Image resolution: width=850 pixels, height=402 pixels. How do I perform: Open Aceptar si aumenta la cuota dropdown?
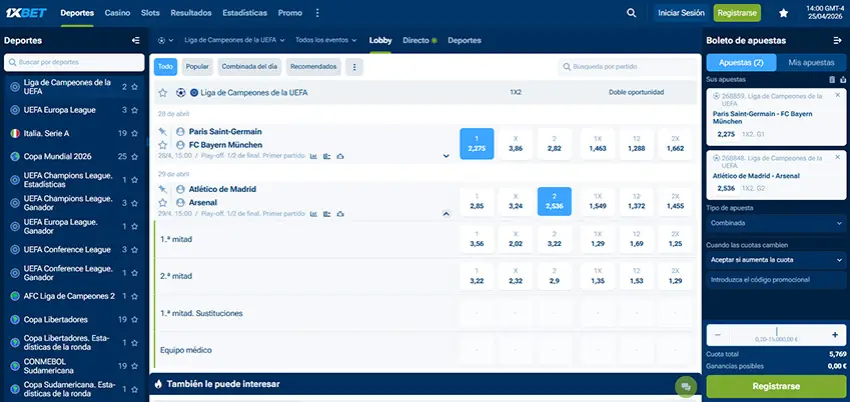pyautogui.click(x=776, y=260)
